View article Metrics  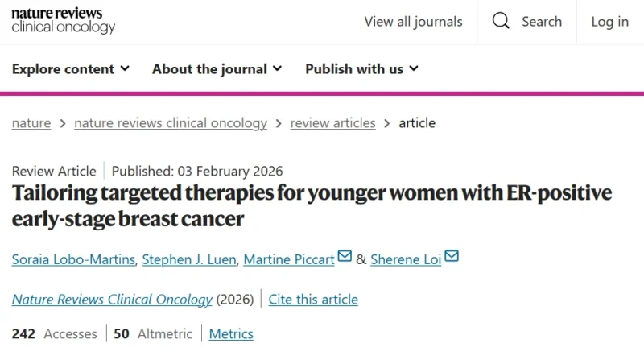[231, 333]
